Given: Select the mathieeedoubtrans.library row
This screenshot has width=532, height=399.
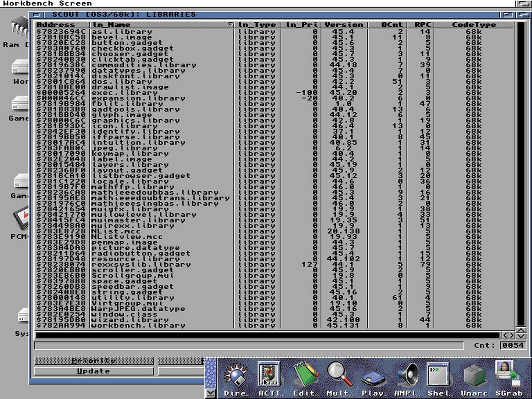Looking at the screenshot, I should tap(274, 198).
